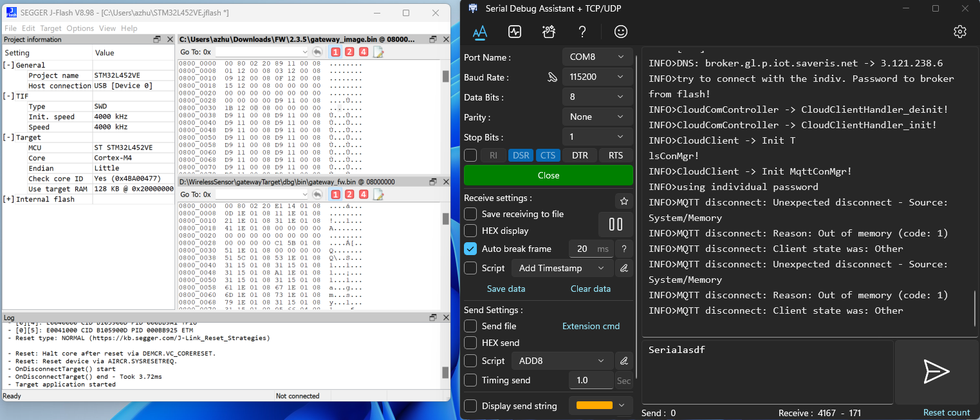Screen dimensions: 980x420
Task: Open the View menu in J-Flash
Action: (107, 28)
